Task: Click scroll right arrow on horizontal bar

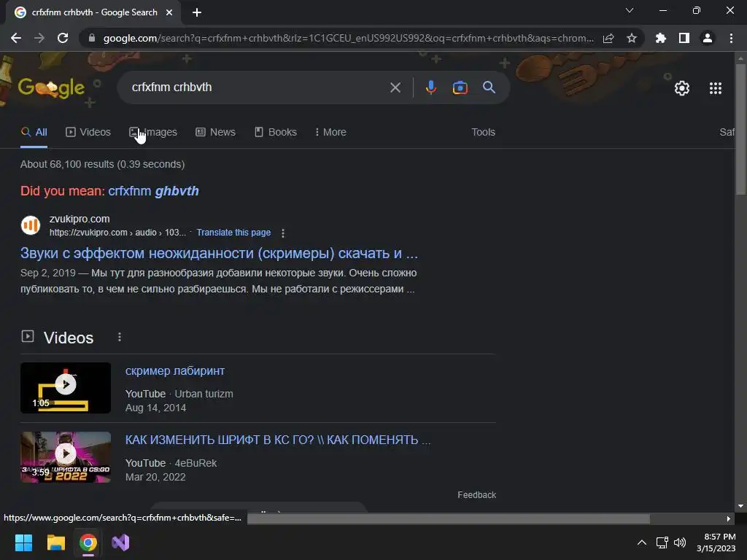Action: pos(729,518)
